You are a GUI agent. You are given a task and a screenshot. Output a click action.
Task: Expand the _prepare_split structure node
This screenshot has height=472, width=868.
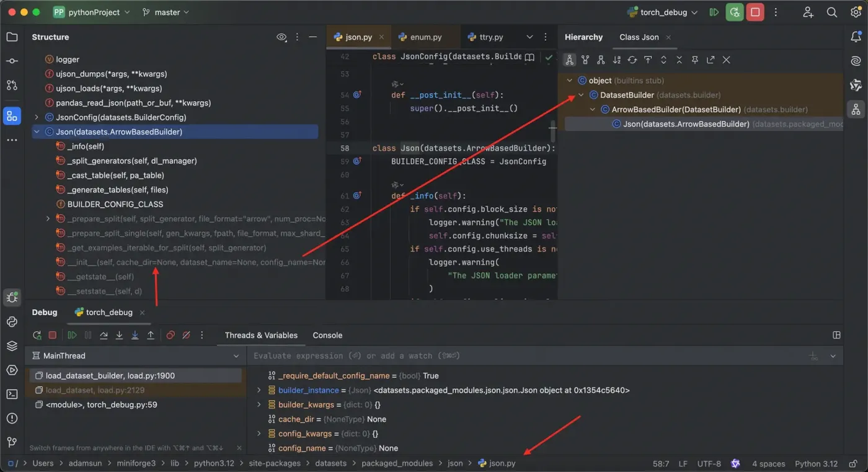click(48, 218)
